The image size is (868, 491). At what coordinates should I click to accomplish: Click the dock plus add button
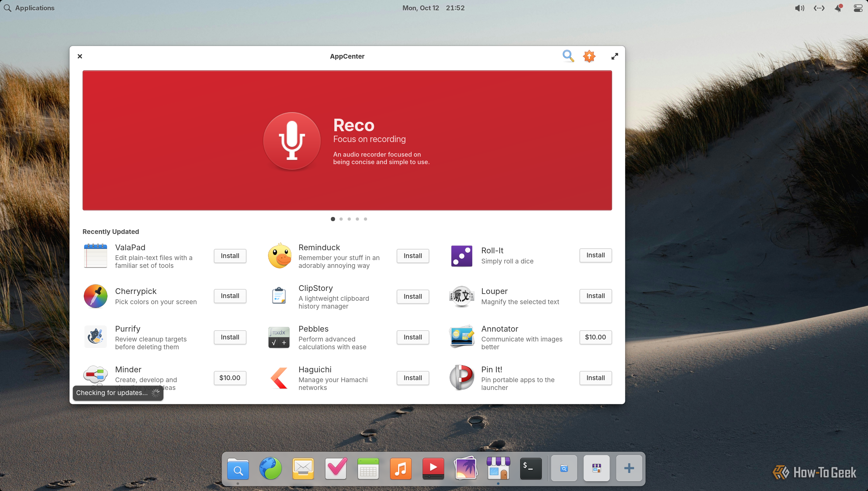[629, 468]
